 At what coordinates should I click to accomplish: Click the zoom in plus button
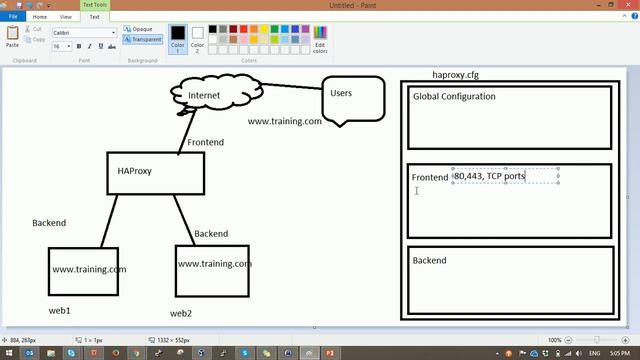point(625,340)
